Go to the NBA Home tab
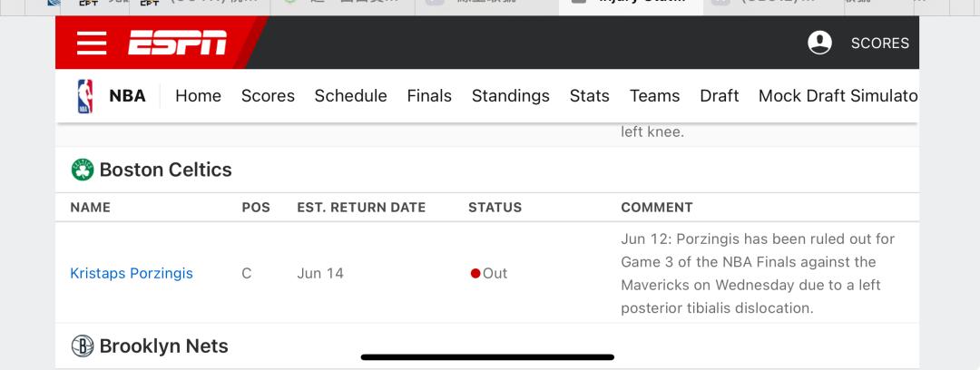 [198, 95]
